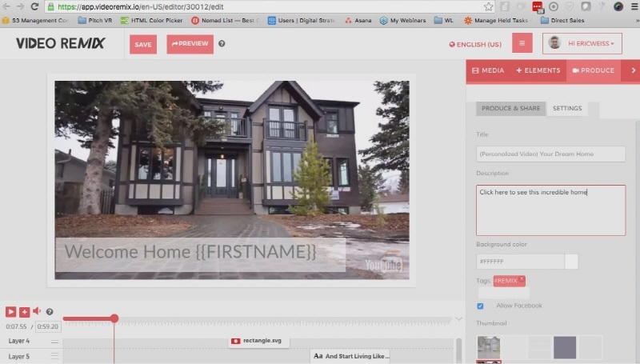Mute audio with the speaker icon
Image resolution: width=640 pixels, height=364 pixels.
coord(37,311)
